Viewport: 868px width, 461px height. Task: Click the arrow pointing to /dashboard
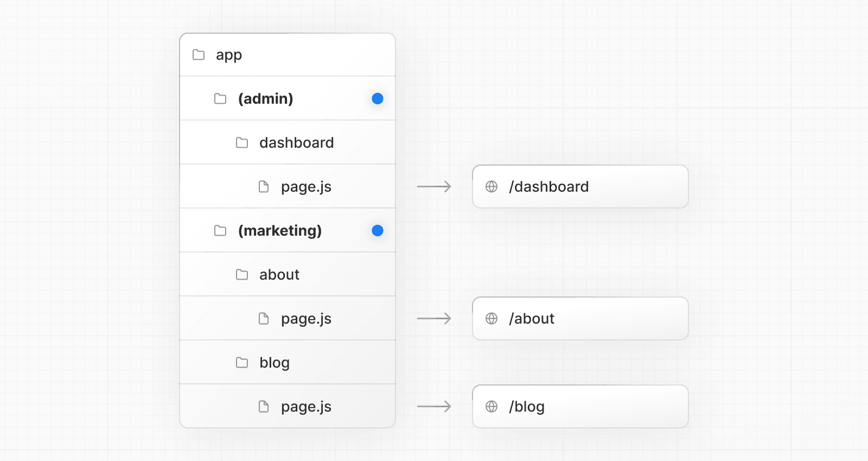[434, 187]
